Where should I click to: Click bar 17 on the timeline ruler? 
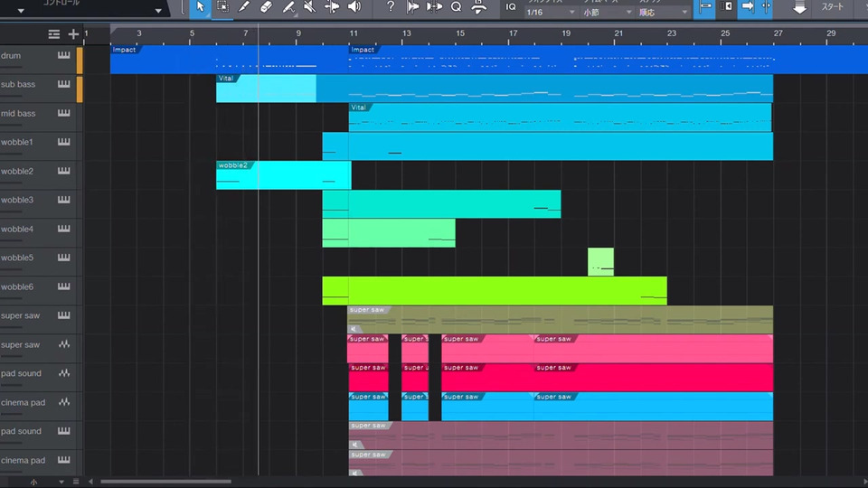pos(514,33)
